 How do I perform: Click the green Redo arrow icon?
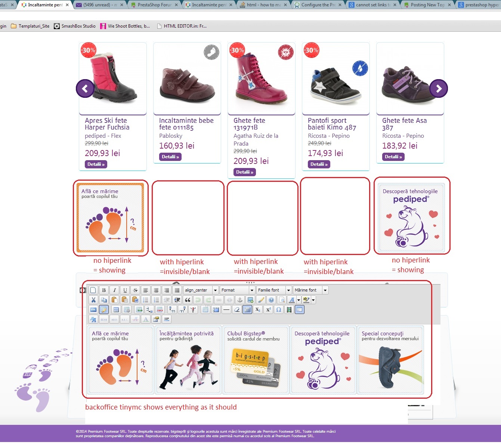208,300
